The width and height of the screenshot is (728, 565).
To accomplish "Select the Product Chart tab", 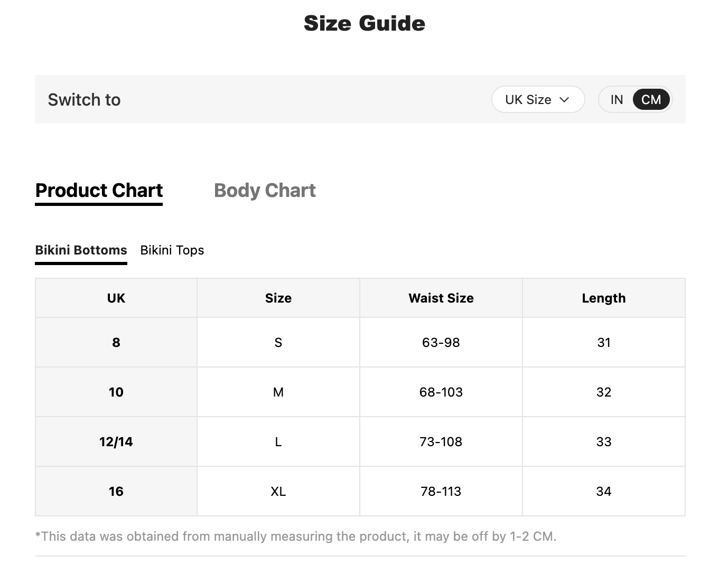I will pyautogui.click(x=99, y=191).
